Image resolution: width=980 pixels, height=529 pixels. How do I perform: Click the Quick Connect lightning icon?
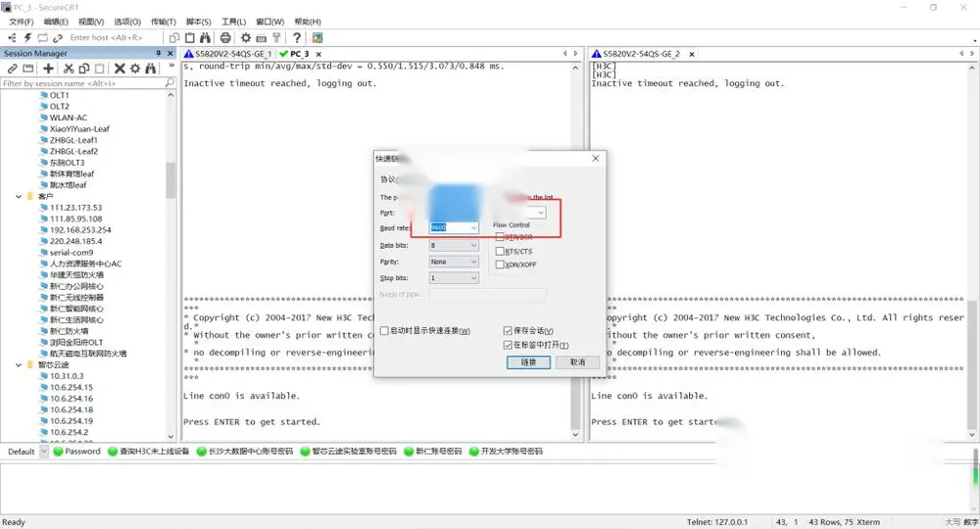(27, 37)
